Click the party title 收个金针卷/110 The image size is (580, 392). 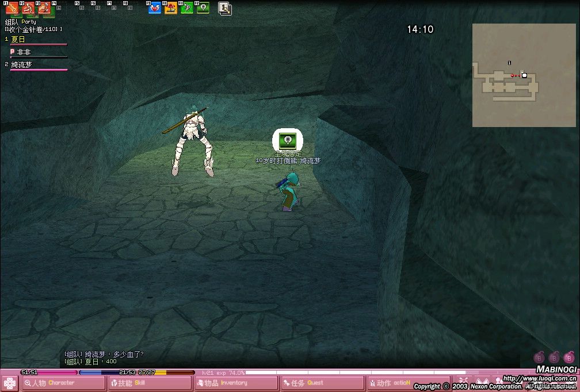[33, 29]
